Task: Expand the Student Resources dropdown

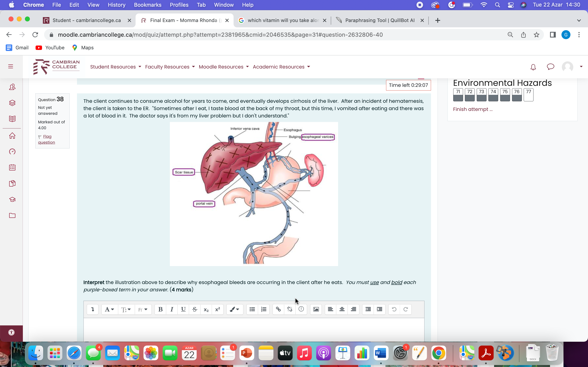Action: click(115, 67)
